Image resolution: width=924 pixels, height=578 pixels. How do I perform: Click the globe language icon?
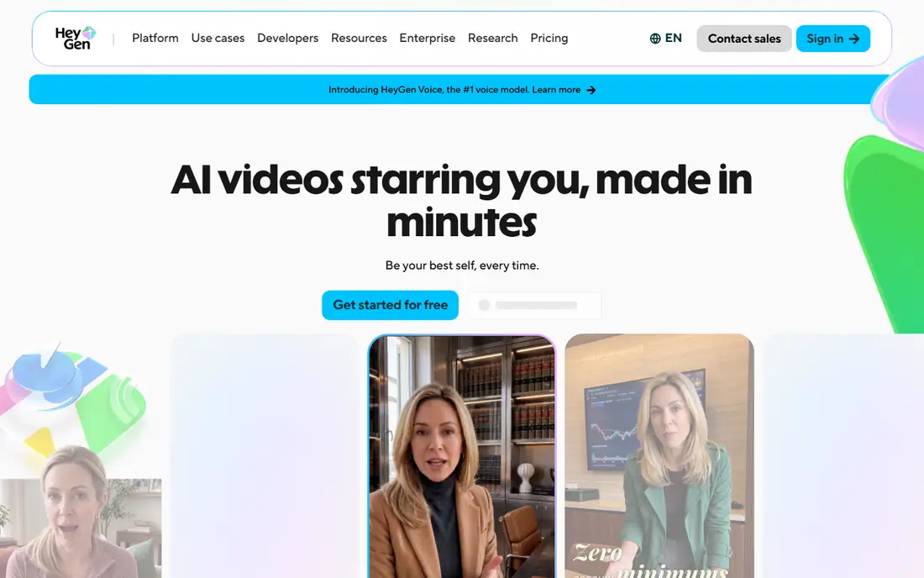click(x=654, y=39)
